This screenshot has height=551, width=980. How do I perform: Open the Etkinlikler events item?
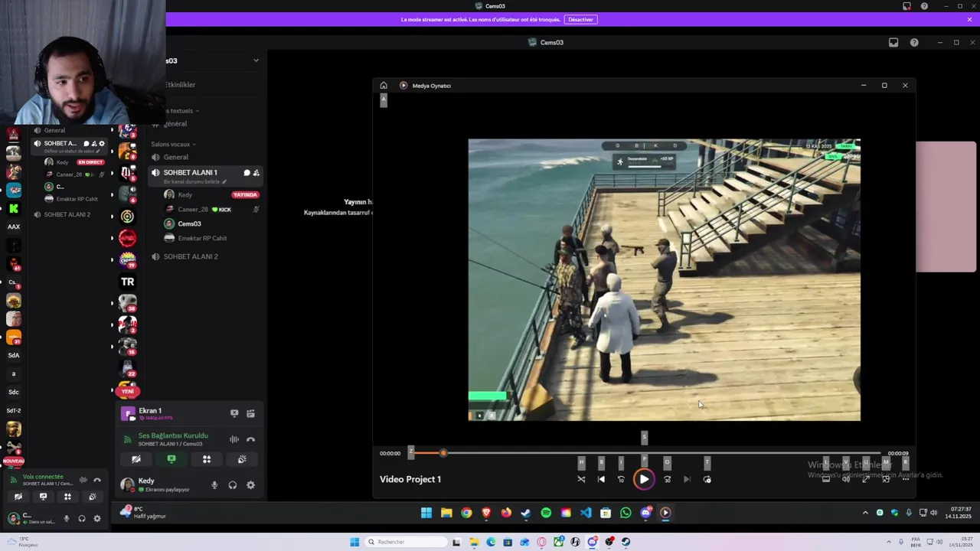181,85
